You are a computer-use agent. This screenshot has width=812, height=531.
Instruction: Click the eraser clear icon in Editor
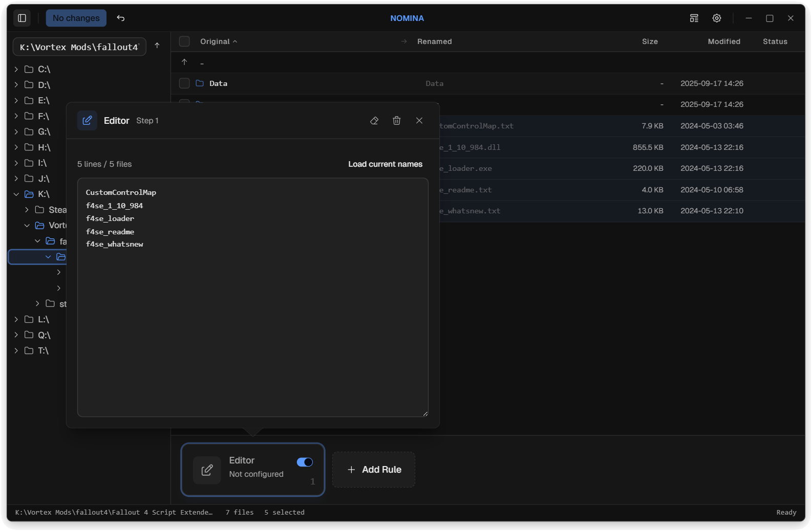coord(374,121)
